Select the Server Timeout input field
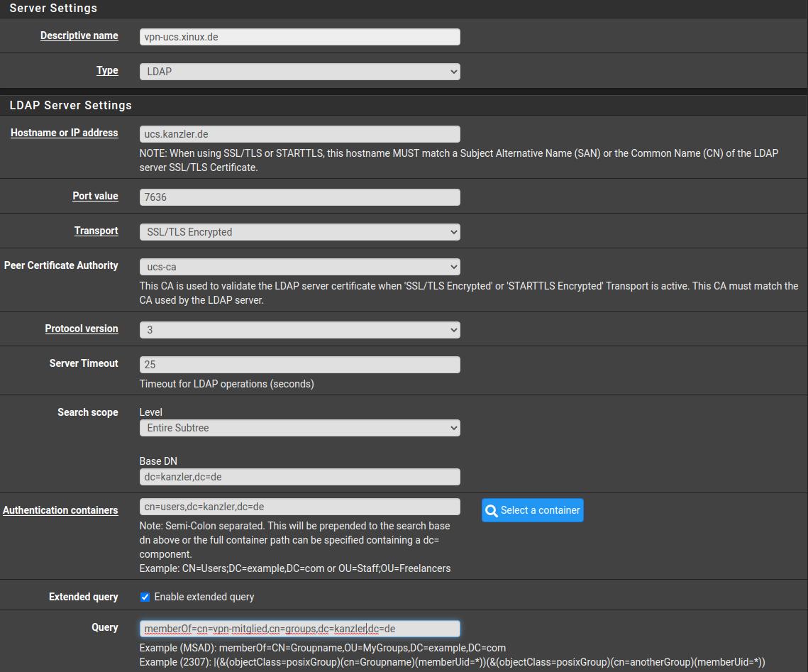808x672 pixels. click(299, 365)
